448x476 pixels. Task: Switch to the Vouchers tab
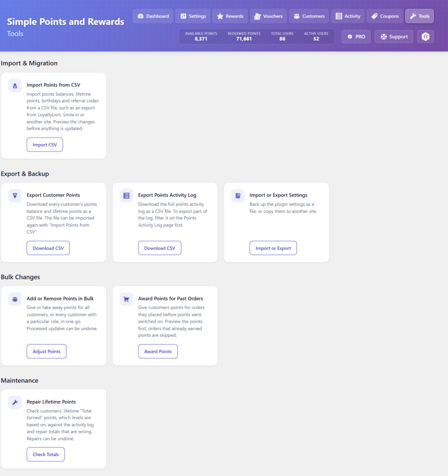click(x=268, y=16)
